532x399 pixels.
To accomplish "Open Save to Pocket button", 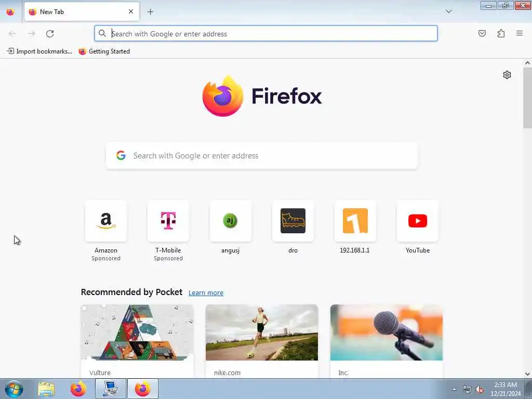I will (x=482, y=33).
